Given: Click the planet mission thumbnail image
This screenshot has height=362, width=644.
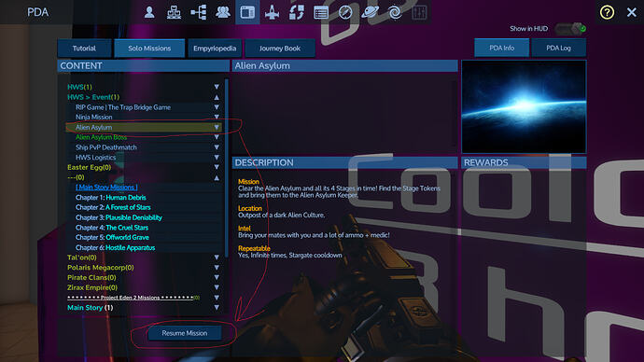Looking at the screenshot, I should click(525, 106).
